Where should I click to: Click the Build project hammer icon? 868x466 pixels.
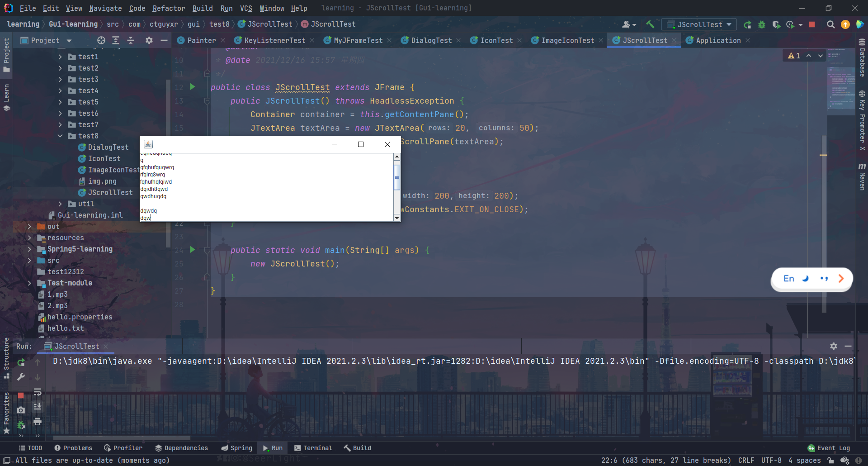pyautogui.click(x=650, y=24)
